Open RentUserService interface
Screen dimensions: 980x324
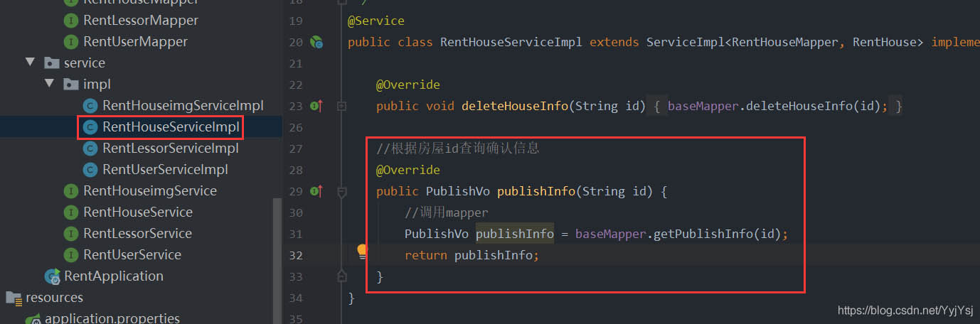[132, 255]
